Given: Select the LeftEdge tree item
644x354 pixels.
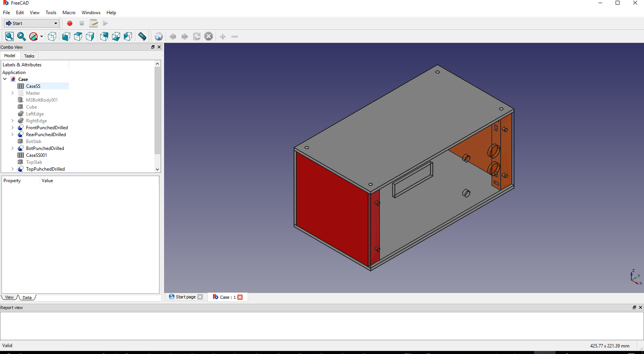Looking at the screenshot, I should coord(35,114).
